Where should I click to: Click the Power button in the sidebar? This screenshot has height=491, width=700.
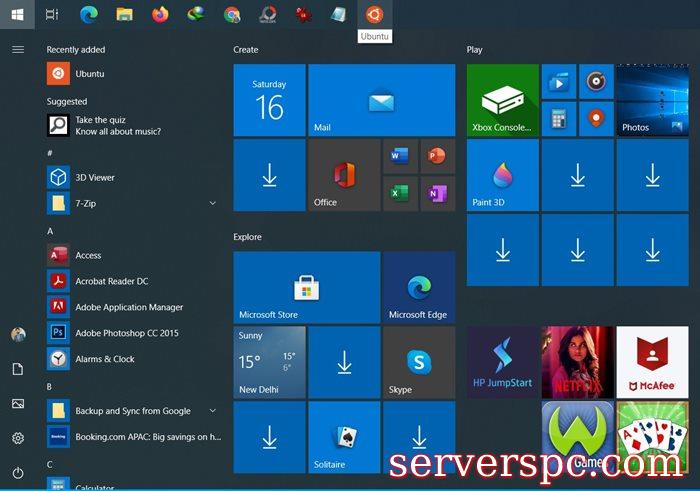coord(18,472)
